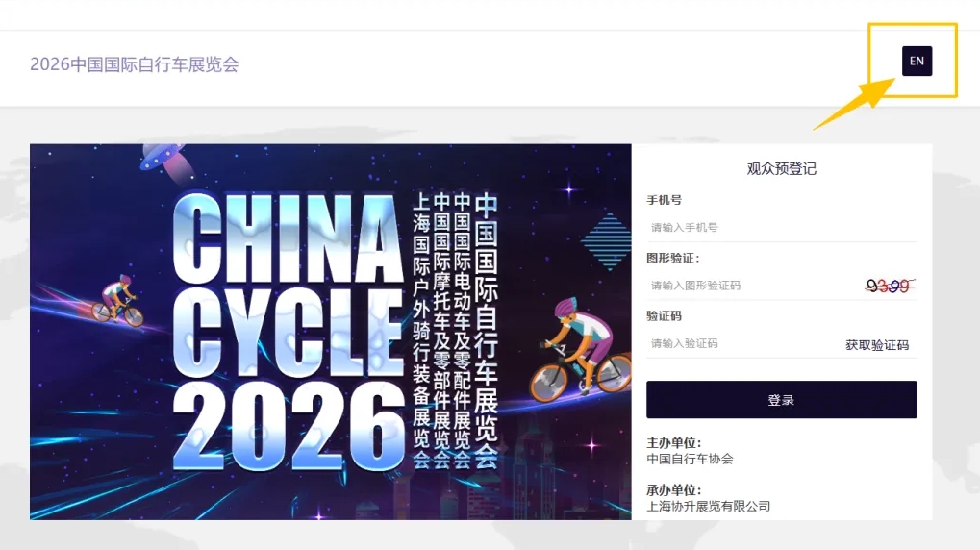Click the phone number input field
The width and height of the screenshot is (980, 550).
pyautogui.click(x=781, y=228)
